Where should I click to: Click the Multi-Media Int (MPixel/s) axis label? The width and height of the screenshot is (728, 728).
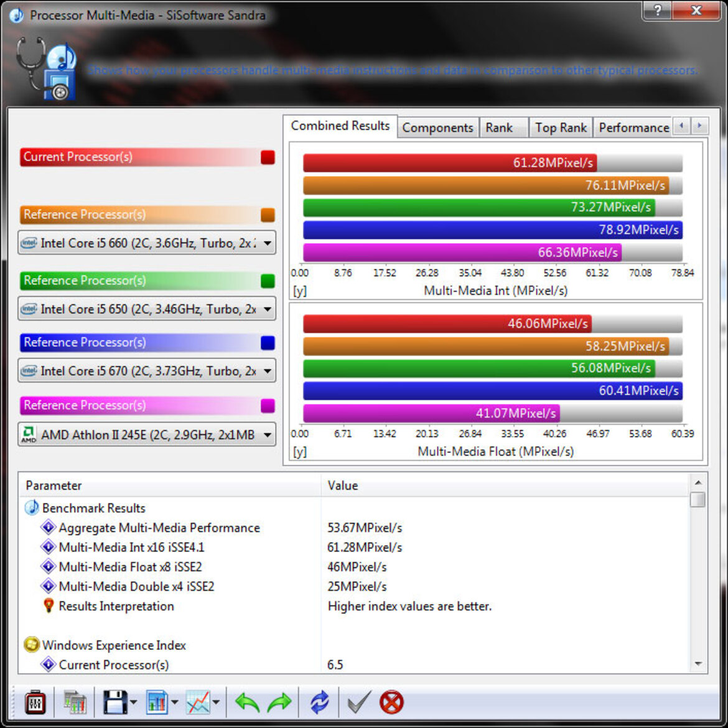tap(495, 291)
